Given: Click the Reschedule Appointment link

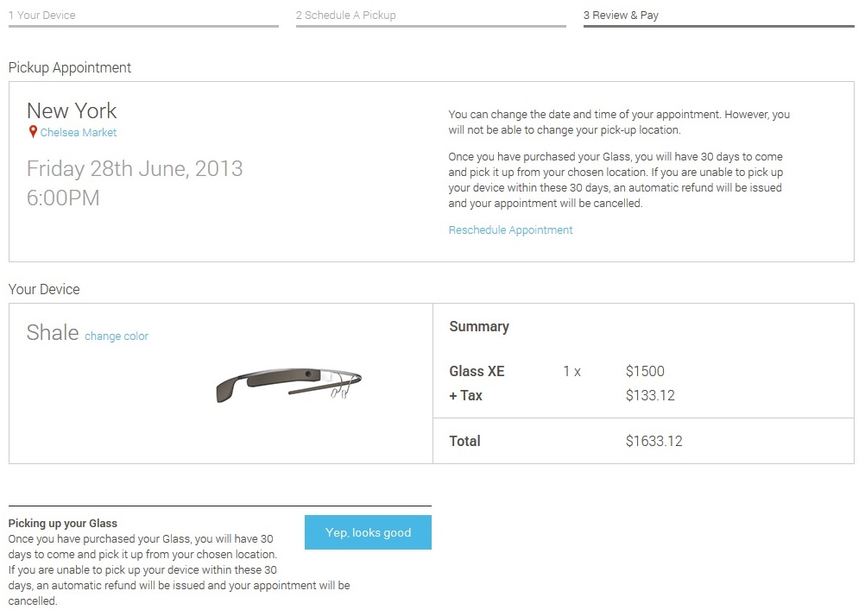Looking at the screenshot, I should click(x=510, y=230).
